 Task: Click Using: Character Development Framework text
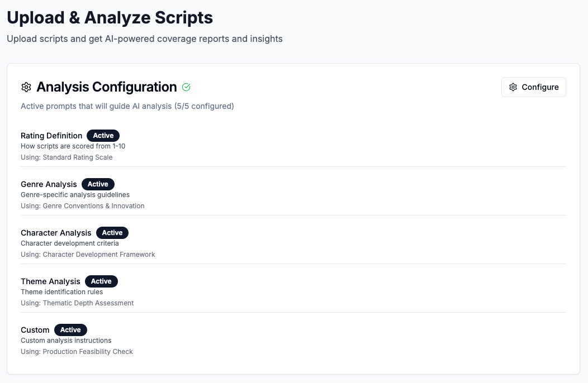[88, 255]
